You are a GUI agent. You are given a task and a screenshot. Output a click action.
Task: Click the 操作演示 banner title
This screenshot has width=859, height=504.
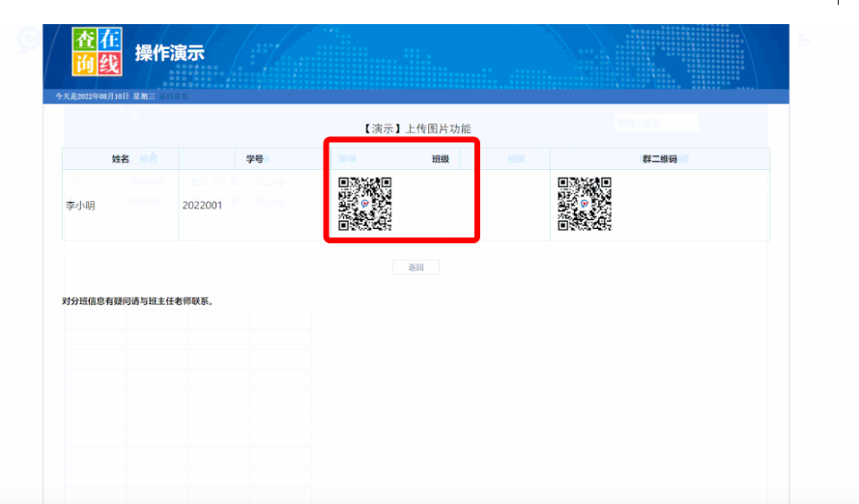[x=170, y=53]
